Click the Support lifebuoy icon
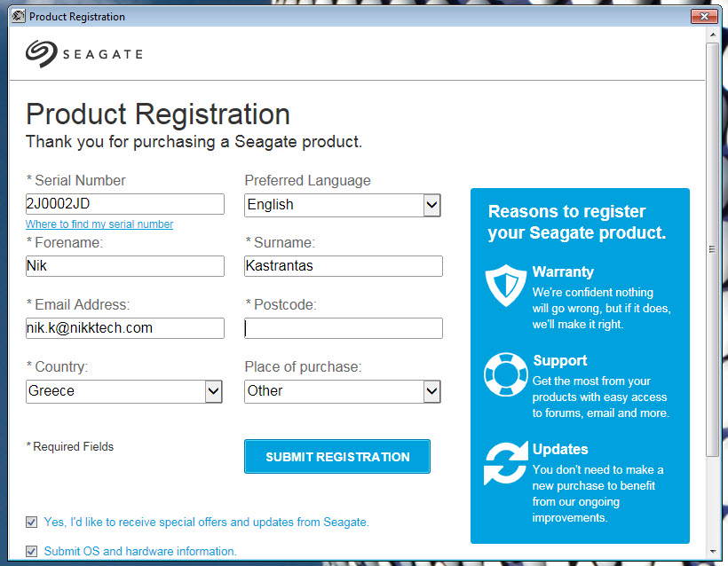Image resolution: width=728 pixels, height=566 pixels. point(506,374)
